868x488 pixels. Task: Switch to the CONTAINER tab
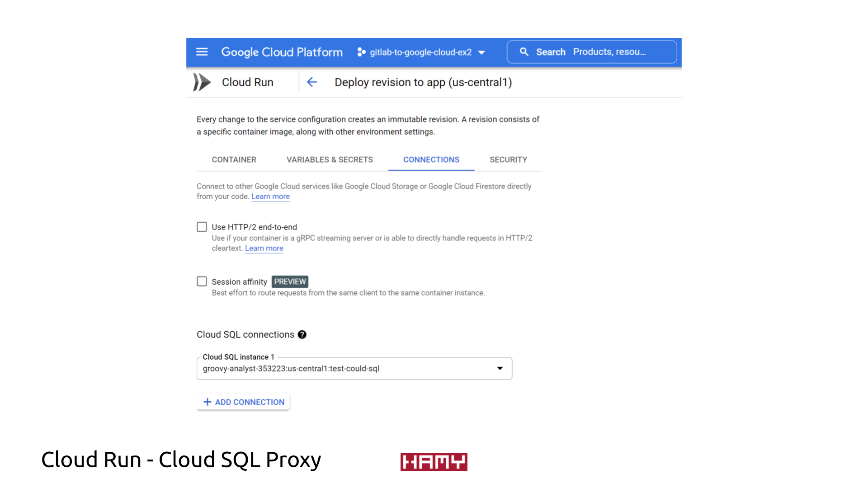pos(234,159)
